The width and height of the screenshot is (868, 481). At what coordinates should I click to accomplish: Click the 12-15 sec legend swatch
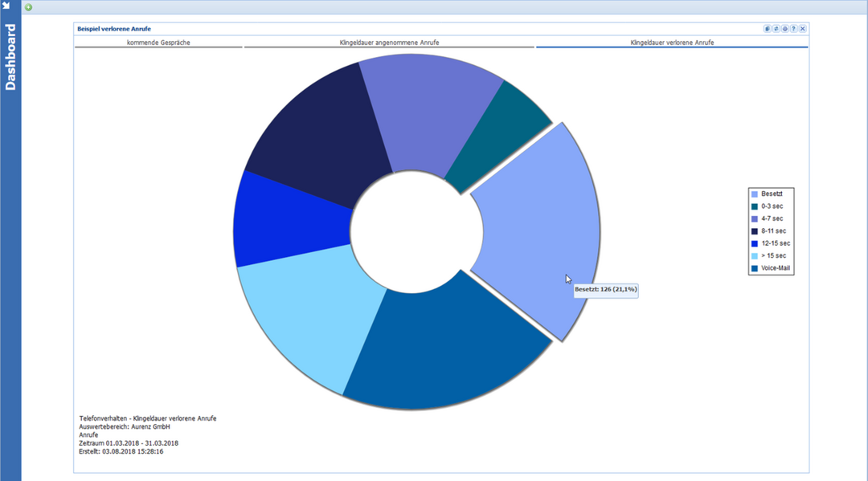(x=755, y=243)
